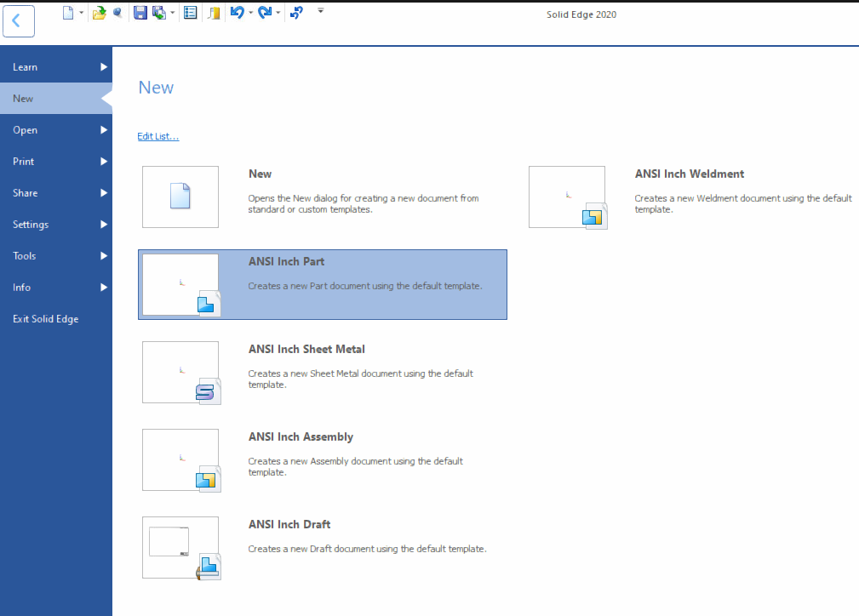Click the Undo arrow icon
Screen dimensions: 859x616
(x=237, y=13)
